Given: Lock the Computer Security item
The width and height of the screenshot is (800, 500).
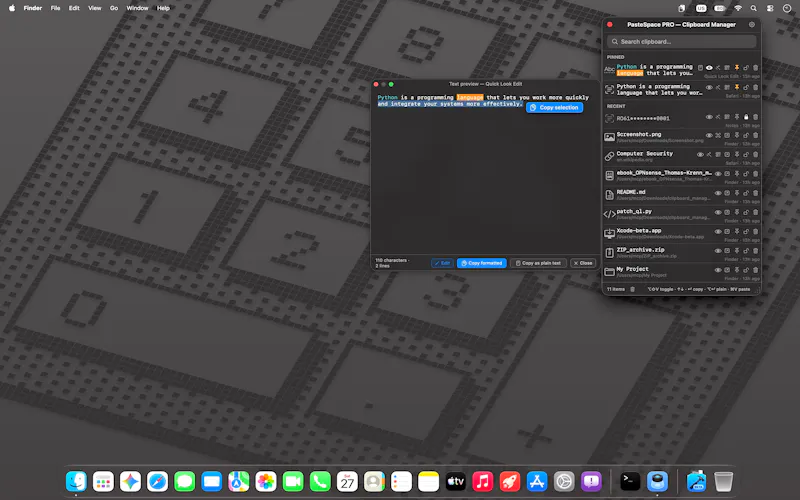Looking at the screenshot, I should (746, 155).
